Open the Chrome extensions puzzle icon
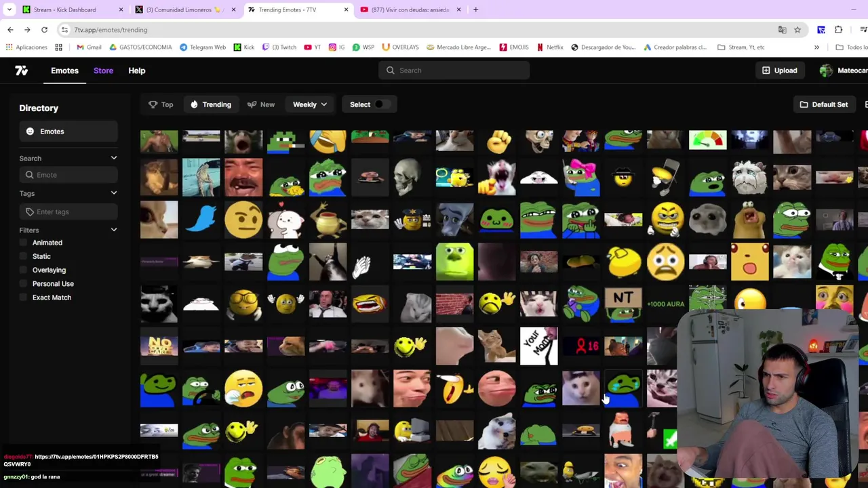Screen dimensions: 868x488 pos(839,30)
